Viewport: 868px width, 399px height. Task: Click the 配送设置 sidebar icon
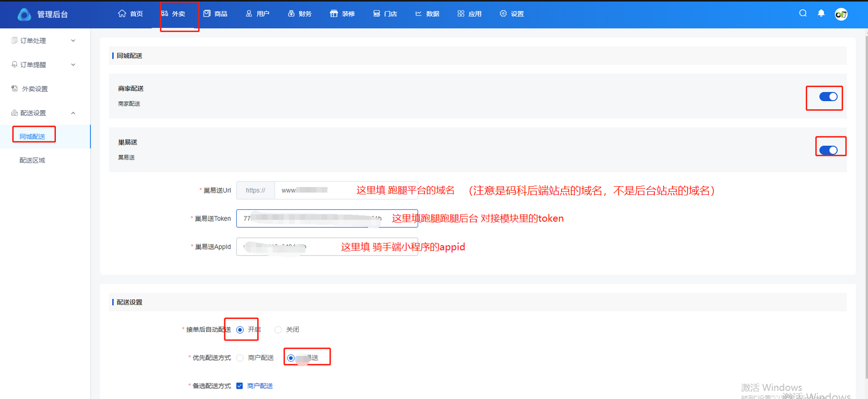coord(14,112)
